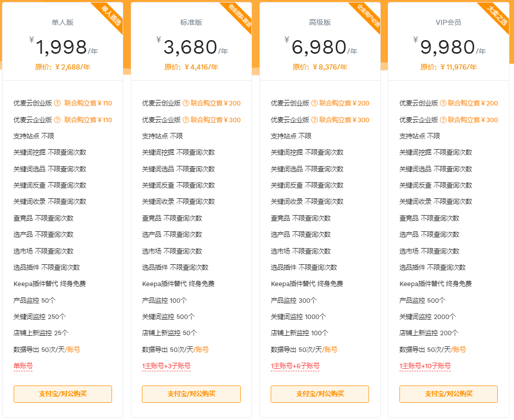Click help icon beside 优麦云企业版 in 标准版
514x420 pixels.
tap(186, 120)
